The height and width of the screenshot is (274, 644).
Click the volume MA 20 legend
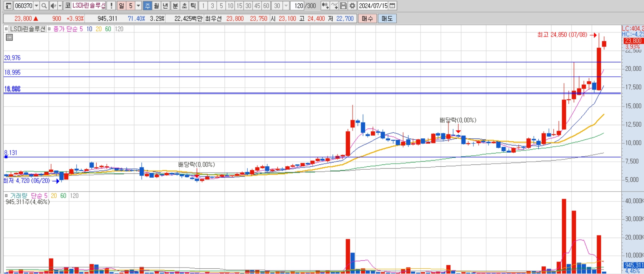coord(54,195)
